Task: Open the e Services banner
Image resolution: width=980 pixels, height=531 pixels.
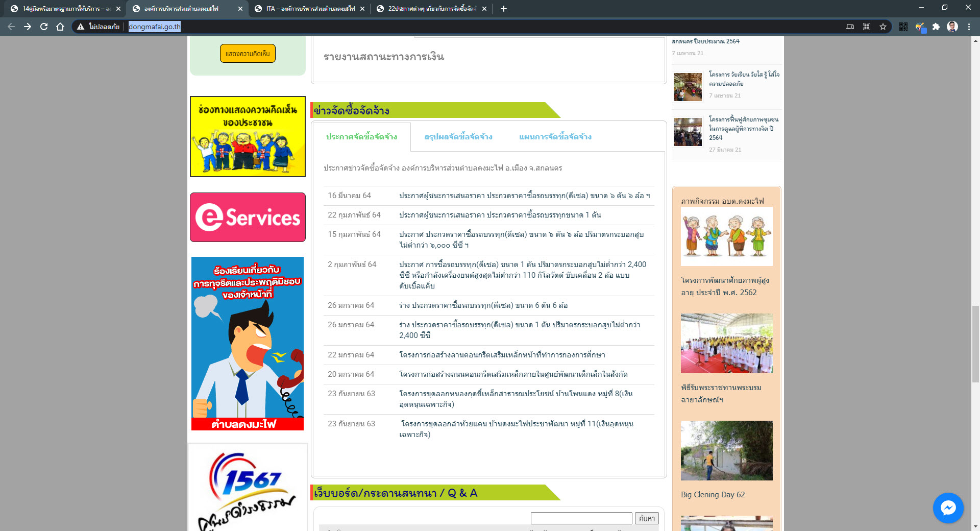Action: click(x=248, y=217)
